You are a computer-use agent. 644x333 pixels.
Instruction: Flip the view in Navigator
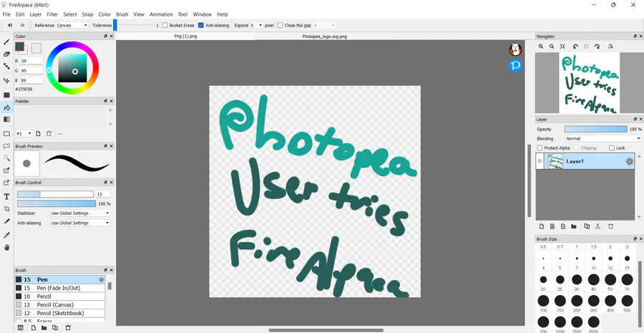(x=610, y=47)
